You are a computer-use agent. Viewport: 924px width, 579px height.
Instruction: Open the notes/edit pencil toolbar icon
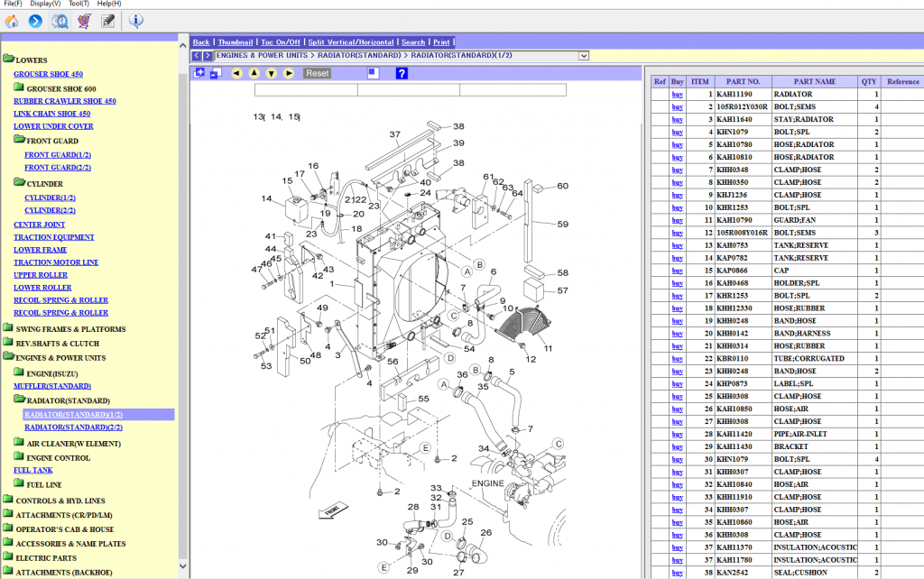tap(108, 21)
